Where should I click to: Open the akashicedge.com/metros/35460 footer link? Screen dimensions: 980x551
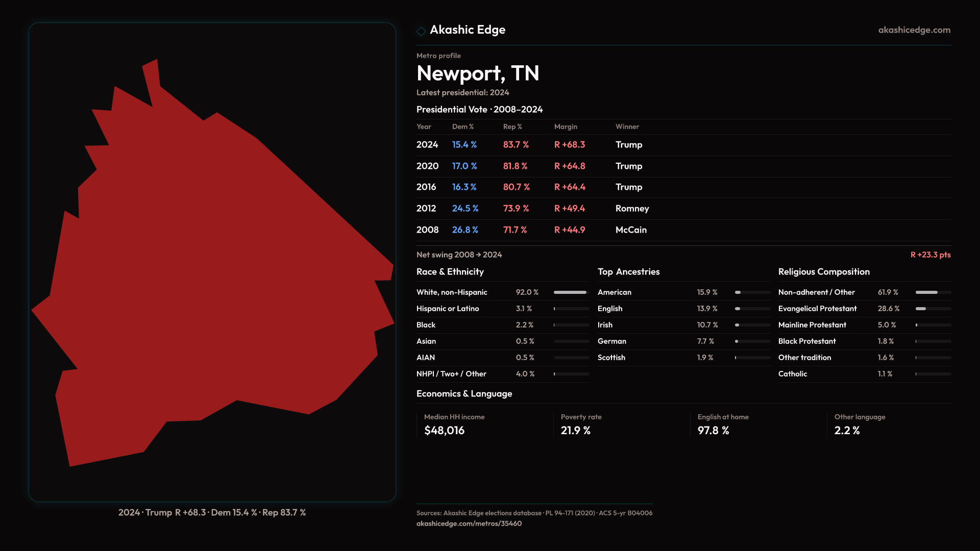469,523
